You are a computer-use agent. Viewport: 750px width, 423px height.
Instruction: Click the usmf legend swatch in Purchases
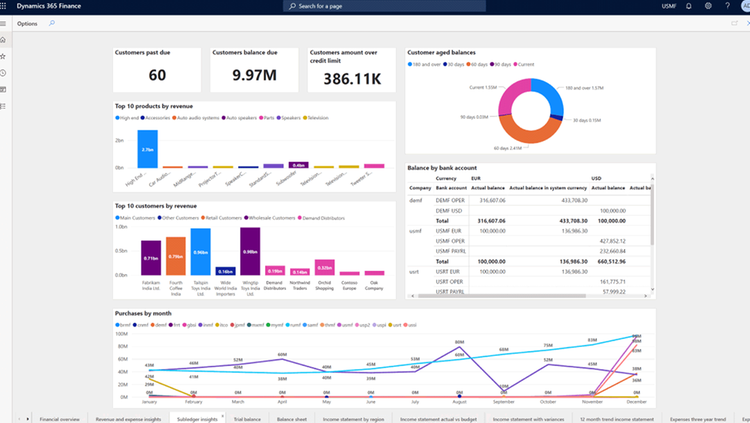point(339,325)
